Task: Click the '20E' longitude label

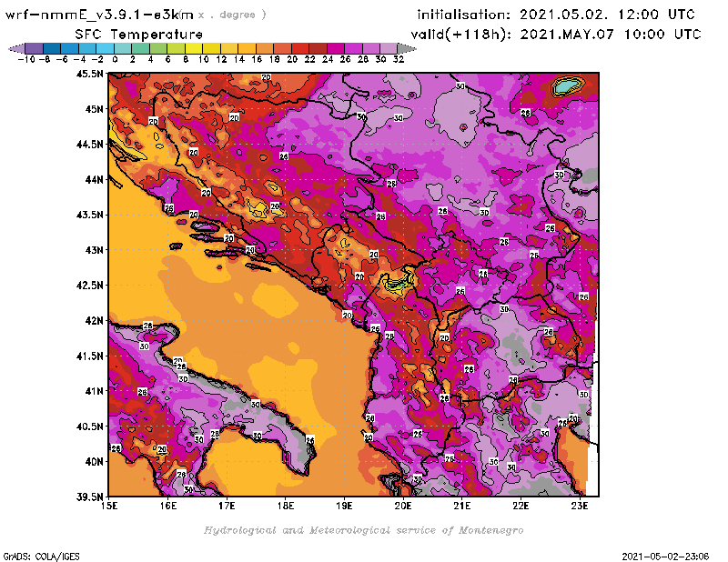Action: tap(403, 506)
